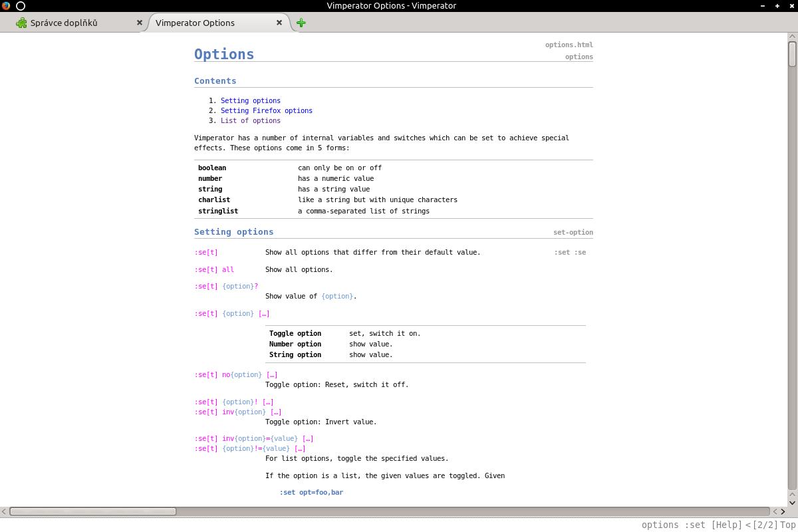Viewport: 798px width, 532px height.
Task: Open new tab with green plus icon
Action: pos(301,23)
